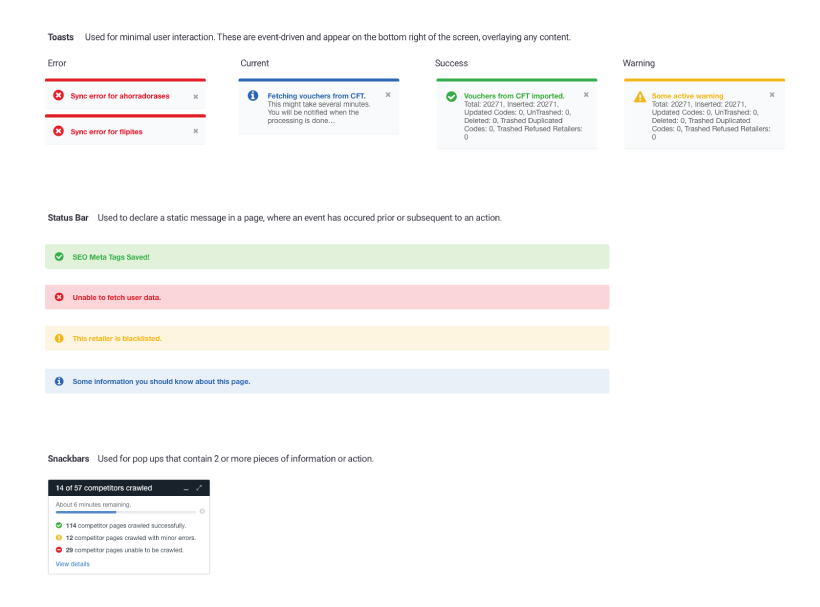Click the green checkmark icon in Vouchers imported toast

451,96
